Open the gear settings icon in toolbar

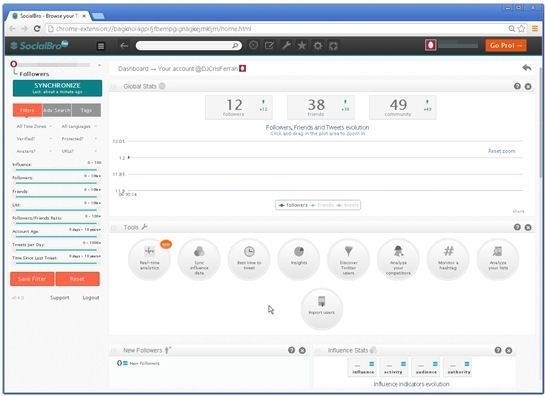[318, 46]
